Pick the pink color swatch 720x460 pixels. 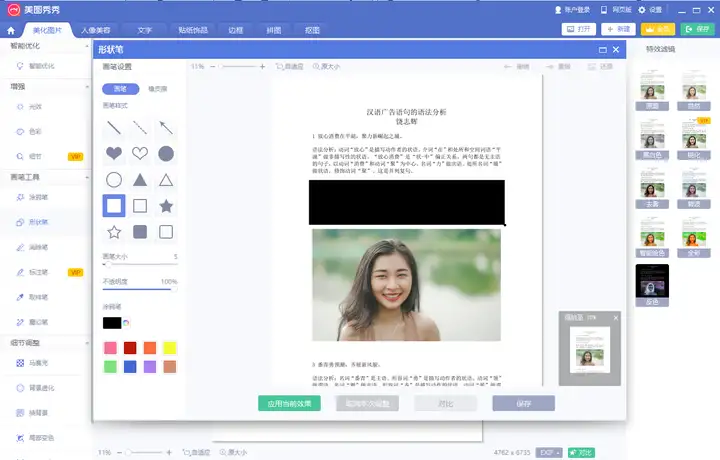(x=110, y=348)
